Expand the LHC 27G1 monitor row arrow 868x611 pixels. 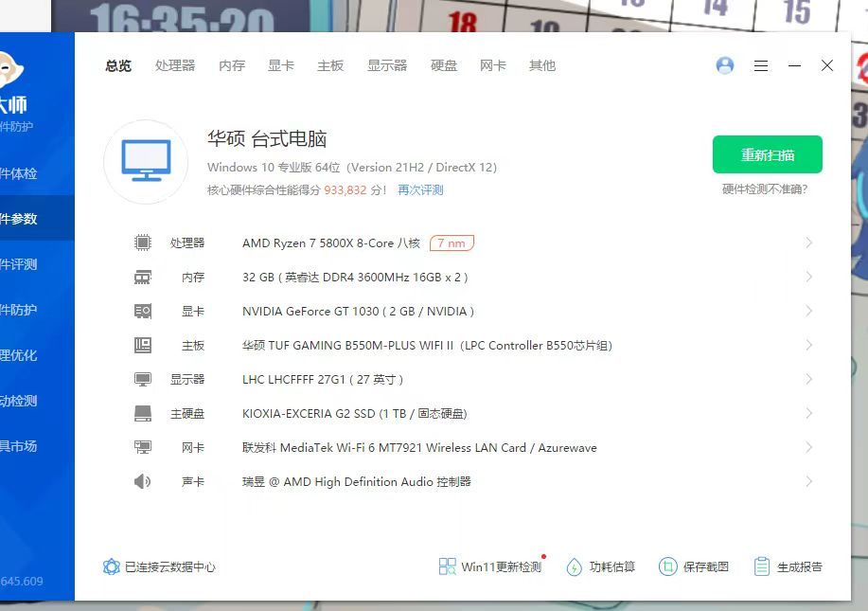(808, 380)
